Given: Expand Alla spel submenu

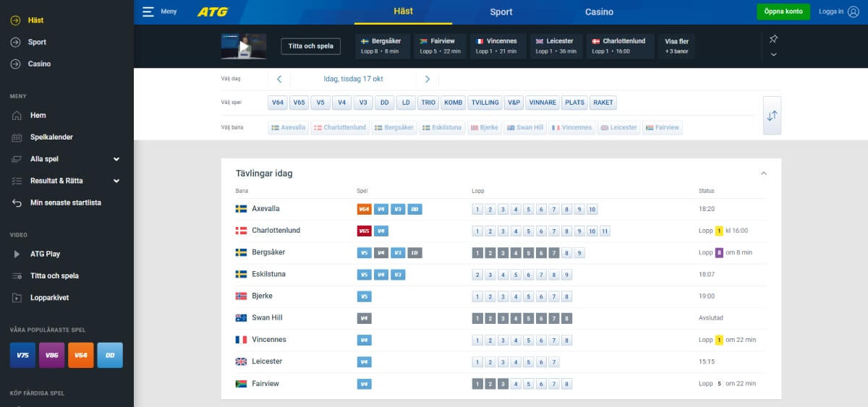Looking at the screenshot, I should (x=116, y=159).
